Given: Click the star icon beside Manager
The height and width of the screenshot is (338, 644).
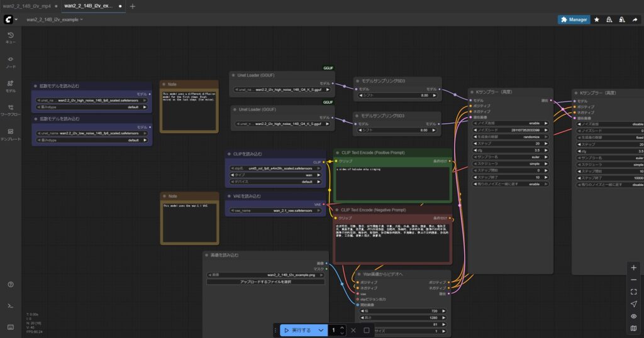Looking at the screenshot, I should click(596, 19).
